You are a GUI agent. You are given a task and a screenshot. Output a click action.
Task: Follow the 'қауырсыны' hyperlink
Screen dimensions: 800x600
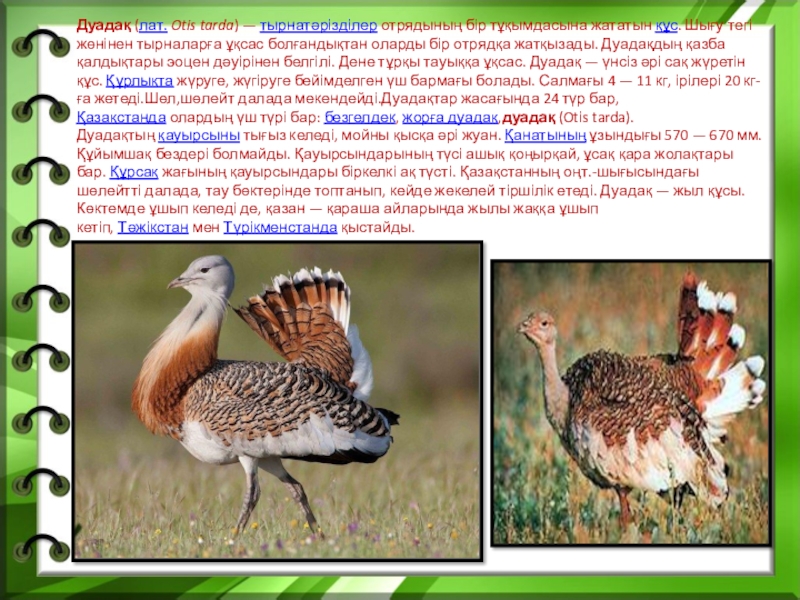click(x=198, y=136)
